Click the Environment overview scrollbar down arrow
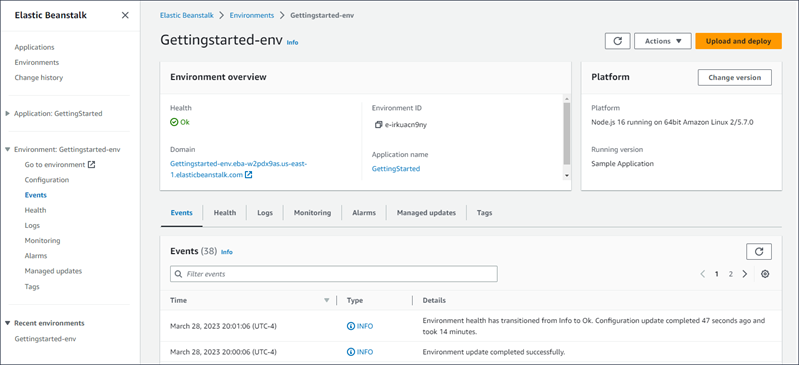 566,176
